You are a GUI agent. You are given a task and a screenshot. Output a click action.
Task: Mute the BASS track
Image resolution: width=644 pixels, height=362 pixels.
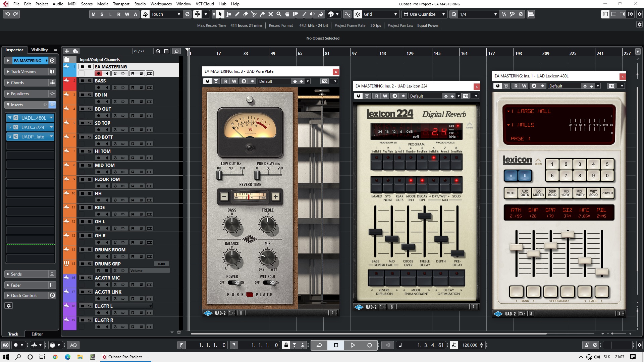click(82, 81)
